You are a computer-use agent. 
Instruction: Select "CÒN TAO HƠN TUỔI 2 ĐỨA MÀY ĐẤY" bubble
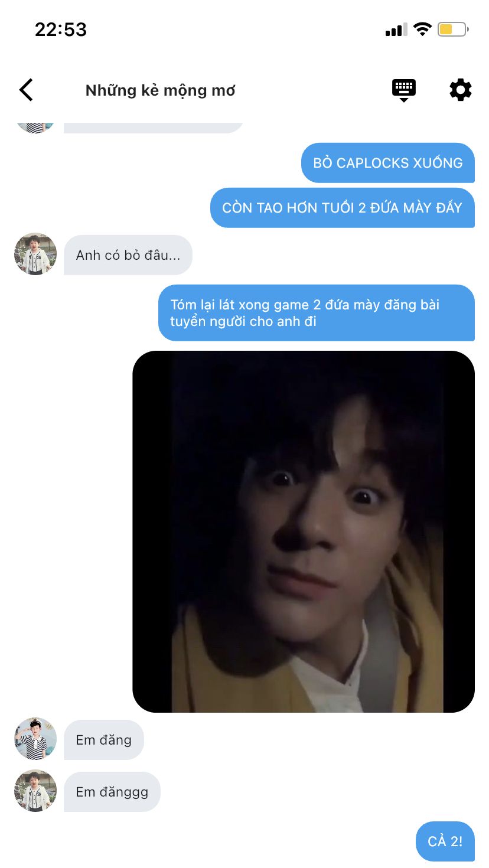pos(343,208)
